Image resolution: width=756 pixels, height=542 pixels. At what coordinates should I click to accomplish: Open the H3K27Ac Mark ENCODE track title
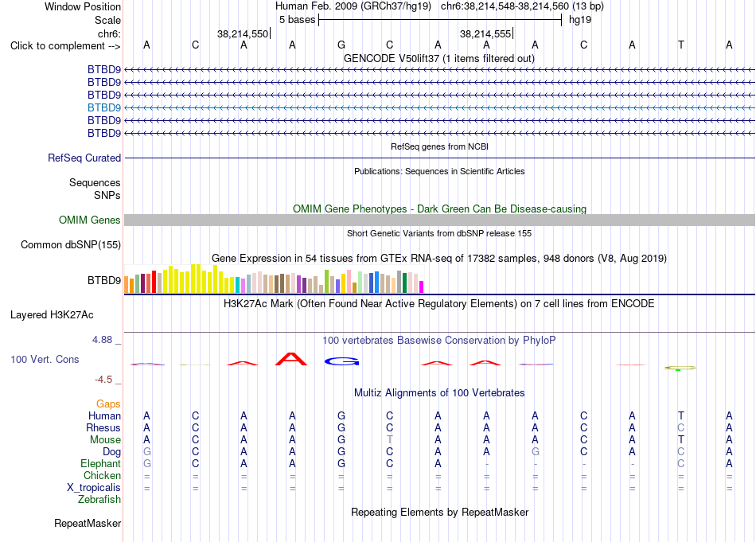tap(439, 304)
